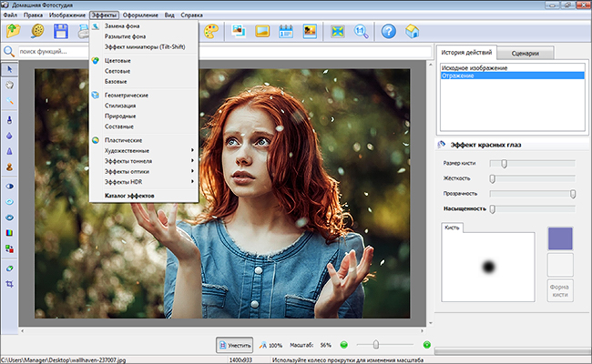The image size is (592, 364).
Task: Choose Замена фона from Effects menu
Action: pos(123,28)
